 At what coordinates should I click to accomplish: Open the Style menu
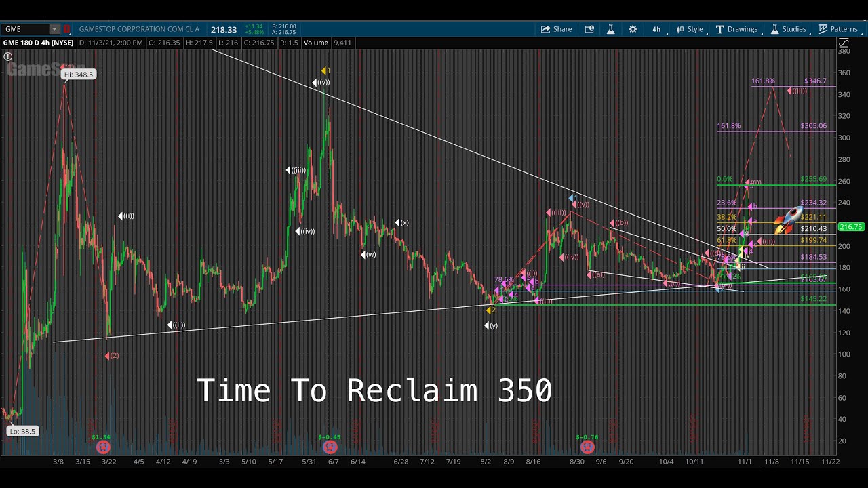tap(690, 29)
